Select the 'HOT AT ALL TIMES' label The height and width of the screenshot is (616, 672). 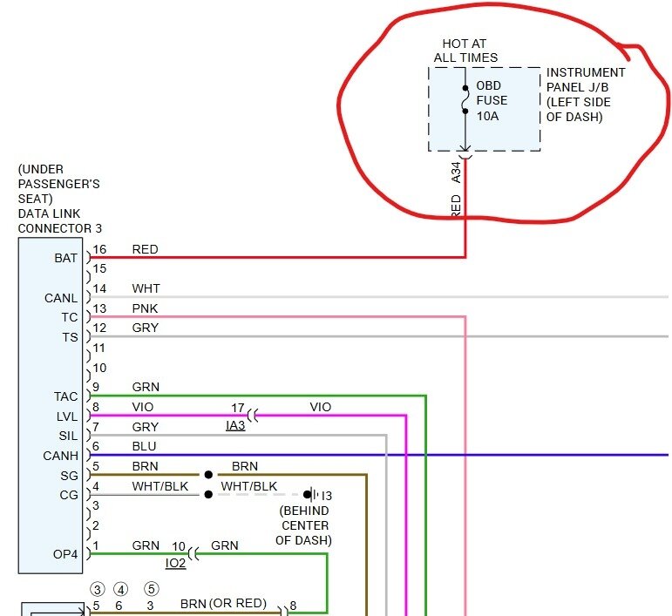(465, 51)
